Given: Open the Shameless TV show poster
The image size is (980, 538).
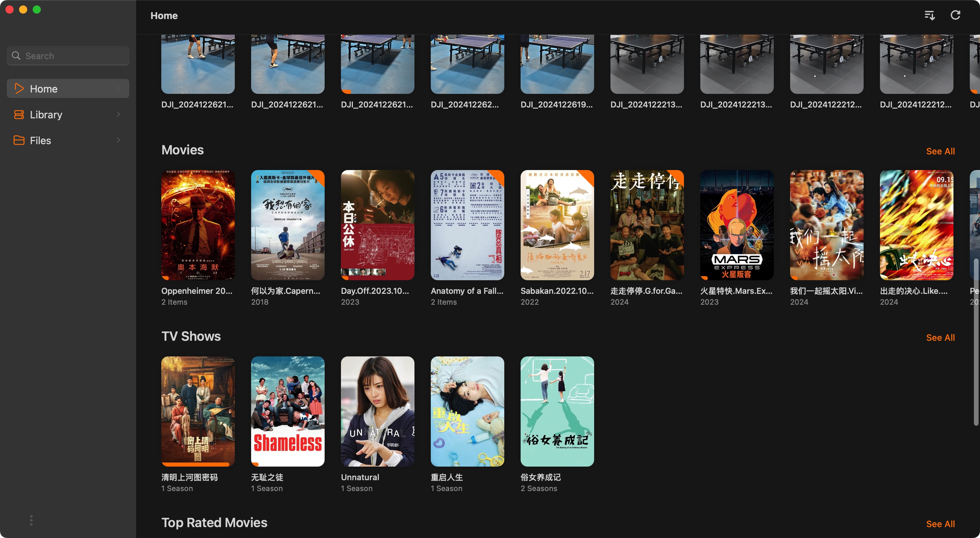Looking at the screenshot, I should click(288, 411).
